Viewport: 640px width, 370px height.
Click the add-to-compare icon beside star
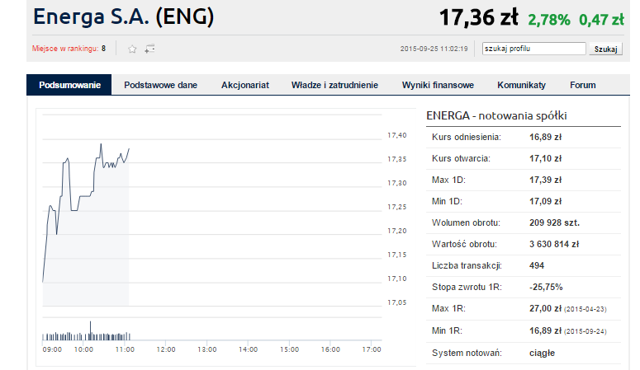(x=150, y=49)
